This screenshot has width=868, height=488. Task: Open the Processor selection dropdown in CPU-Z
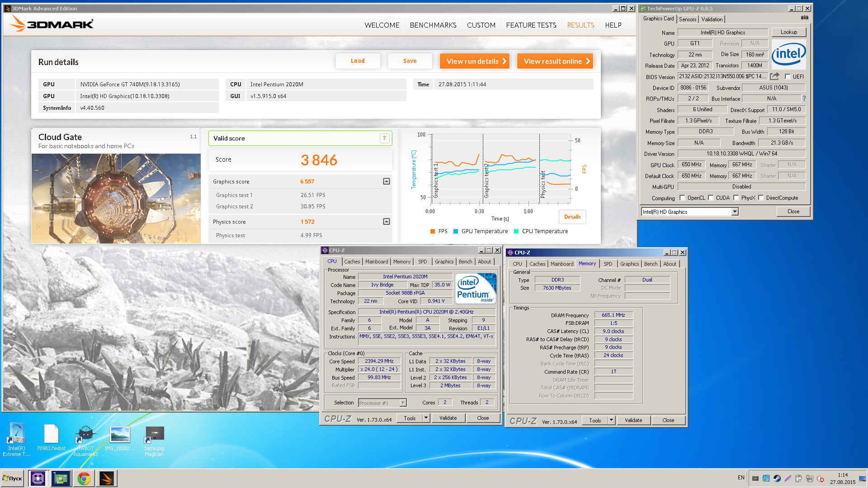pos(403,403)
